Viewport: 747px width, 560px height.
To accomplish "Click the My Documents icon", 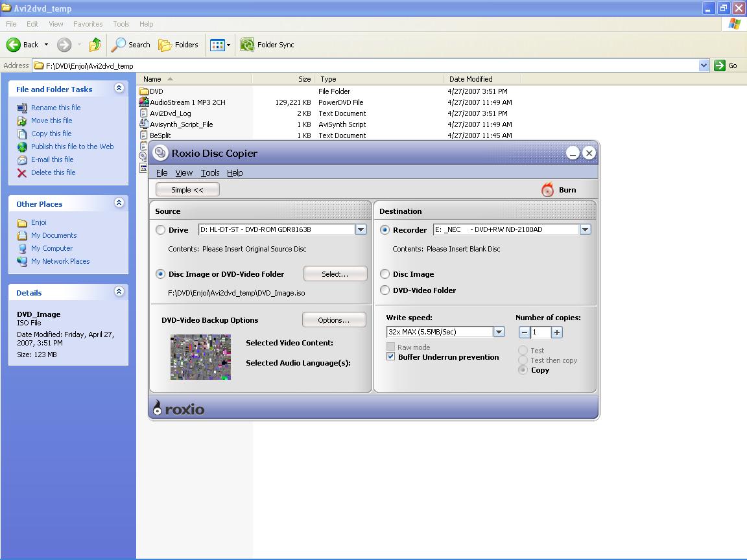I will (22, 236).
